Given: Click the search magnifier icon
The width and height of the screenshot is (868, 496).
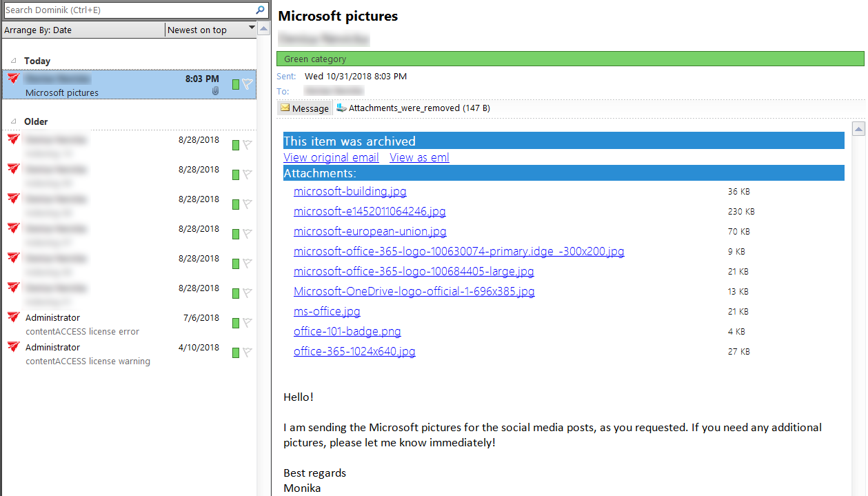Looking at the screenshot, I should coord(261,10).
